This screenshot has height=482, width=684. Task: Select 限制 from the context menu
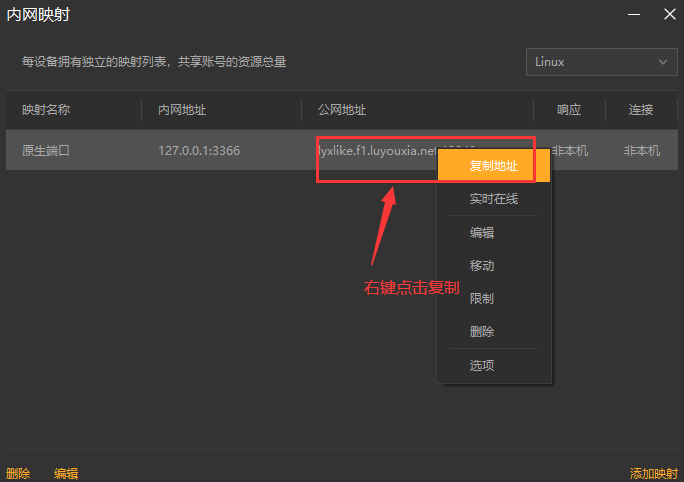pos(482,299)
